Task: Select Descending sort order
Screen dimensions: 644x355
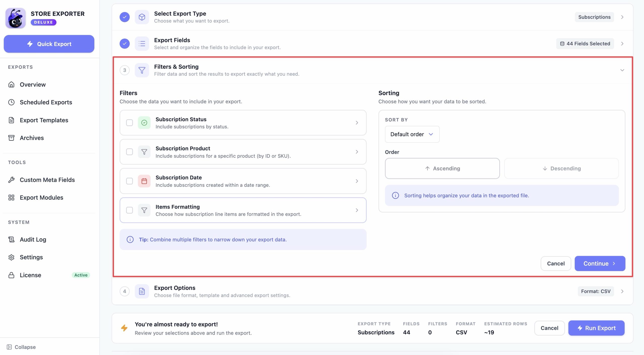Action: pos(561,168)
